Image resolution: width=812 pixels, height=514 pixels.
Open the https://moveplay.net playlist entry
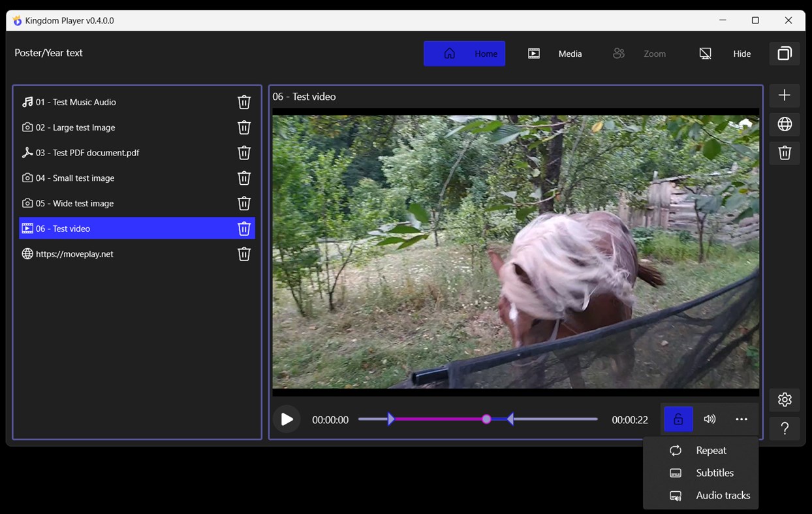pyautogui.click(x=137, y=254)
